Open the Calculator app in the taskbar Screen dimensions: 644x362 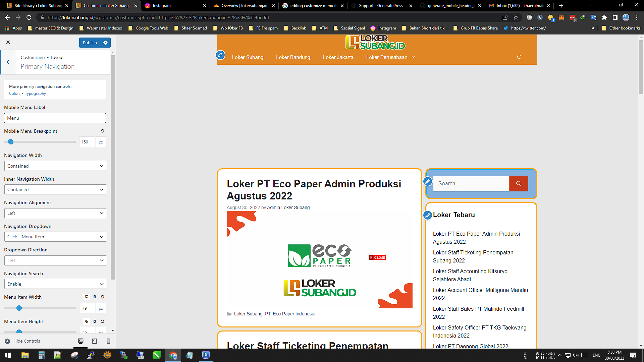pyautogui.click(x=41, y=355)
